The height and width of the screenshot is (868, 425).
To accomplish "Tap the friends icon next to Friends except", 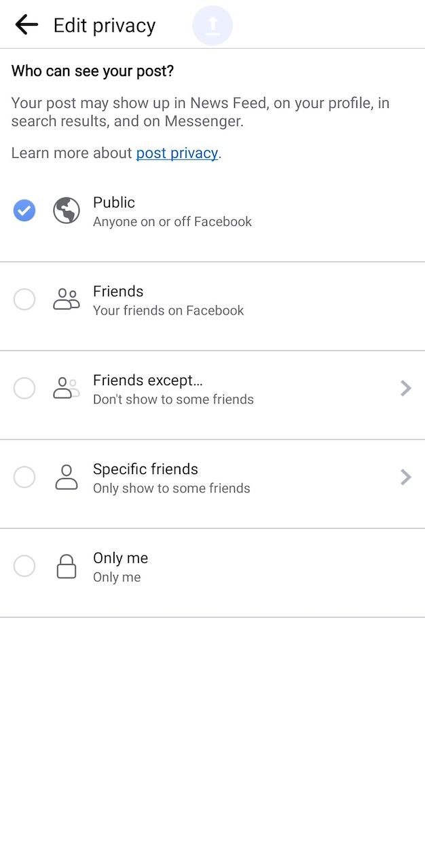I will click(x=66, y=388).
